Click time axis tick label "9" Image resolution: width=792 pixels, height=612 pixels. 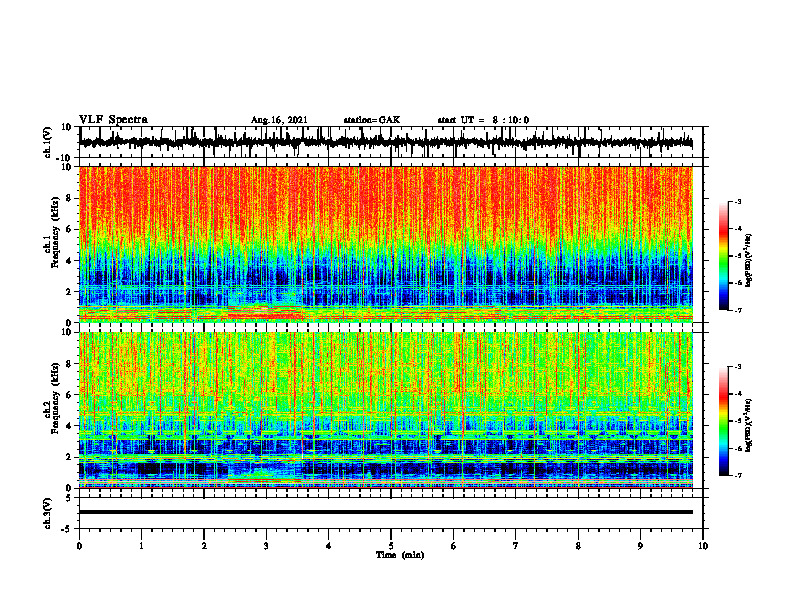640,546
